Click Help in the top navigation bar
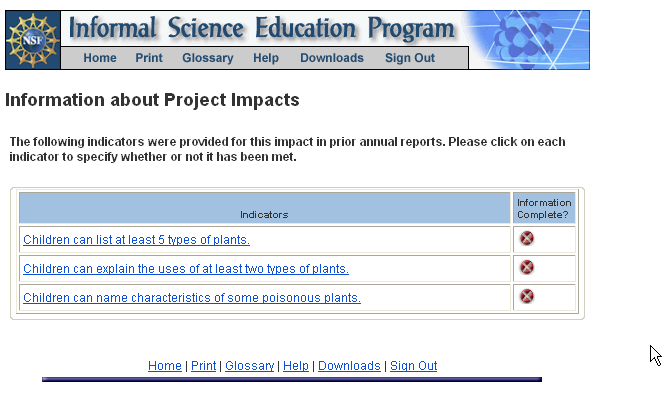Screen dimensions: 671x406 click(266, 58)
